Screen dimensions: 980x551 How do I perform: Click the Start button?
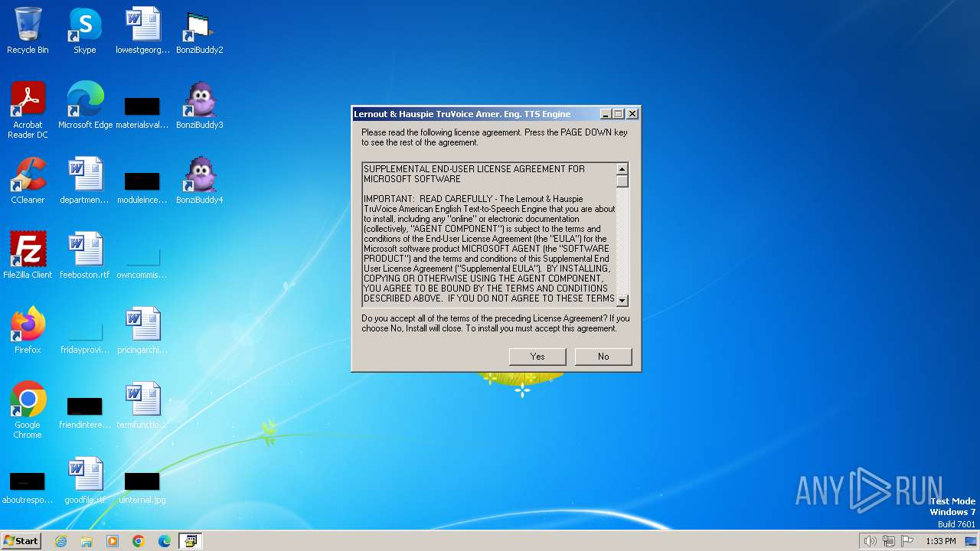[x=21, y=541]
